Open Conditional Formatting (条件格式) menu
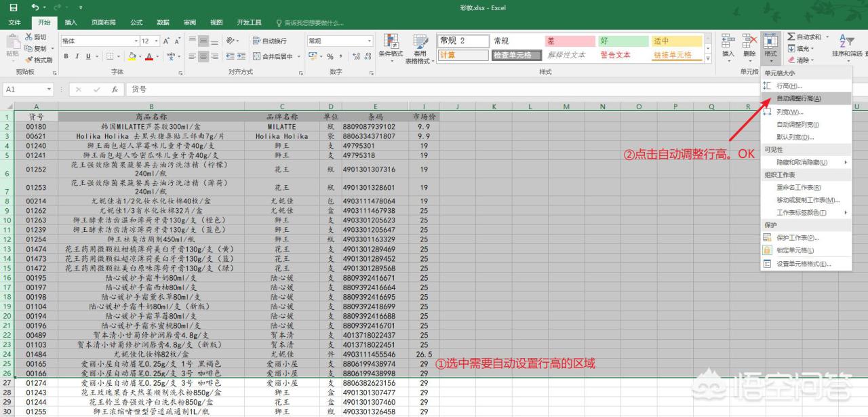 (391, 47)
